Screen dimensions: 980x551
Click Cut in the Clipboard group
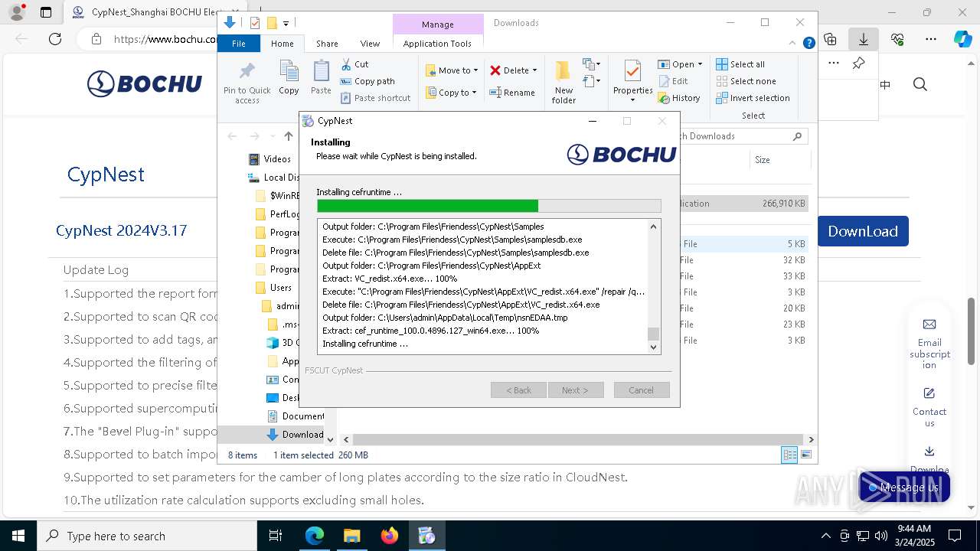(354, 64)
